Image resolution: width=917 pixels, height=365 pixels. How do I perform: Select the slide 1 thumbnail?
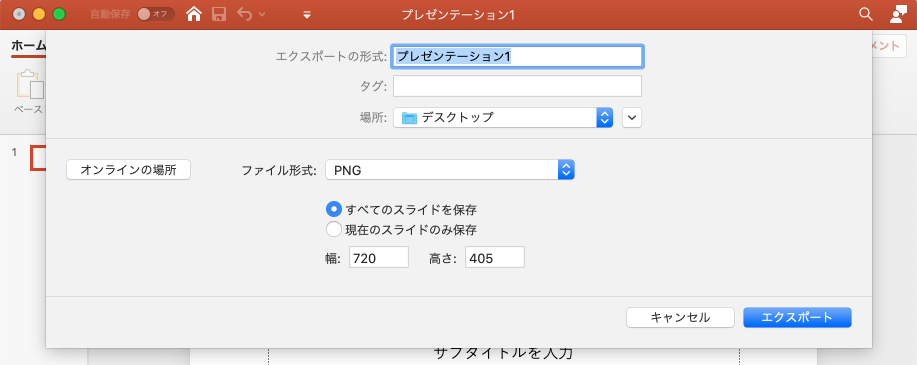tap(37, 157)
